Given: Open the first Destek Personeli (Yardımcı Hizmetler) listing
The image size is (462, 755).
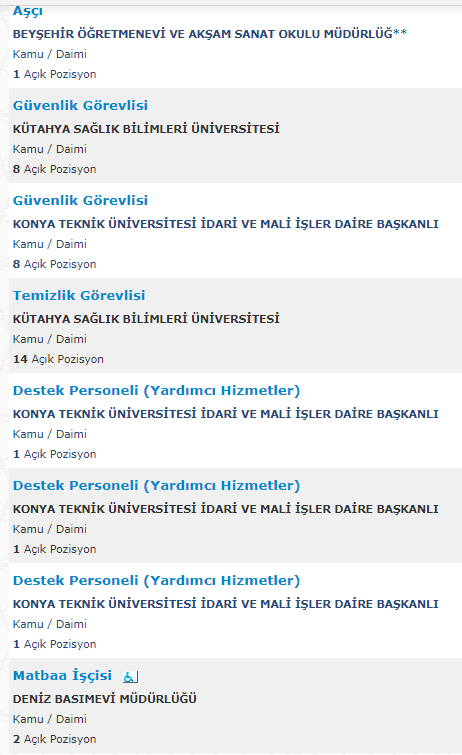Looking at the screenshot, I should 157,391.
